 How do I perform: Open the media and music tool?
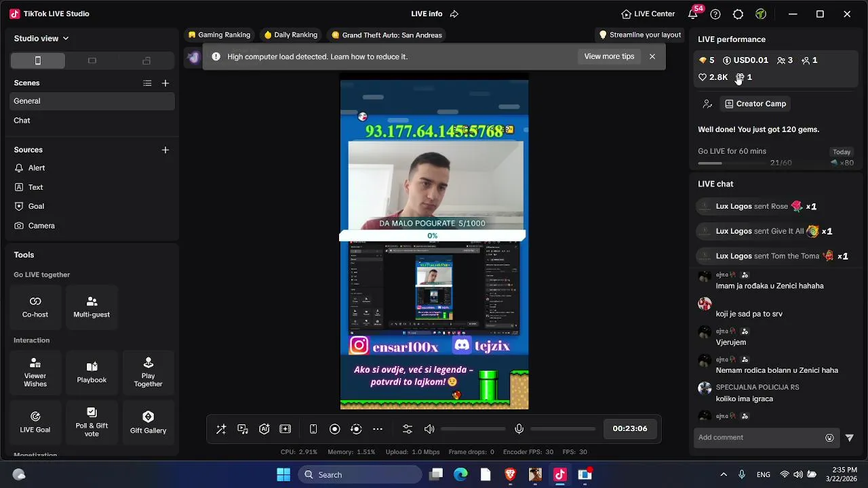click(243, 429)
